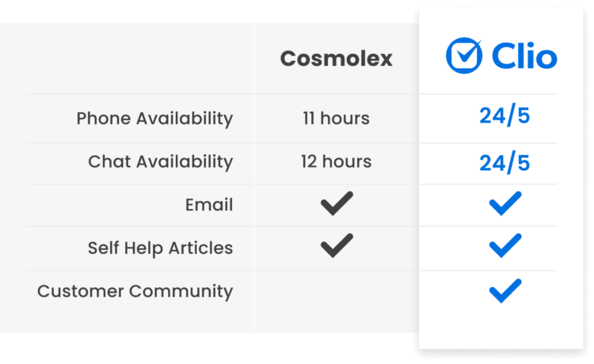
Task: Click Clio's 24/5 phone availability value
Action: (x=505, y=116)
